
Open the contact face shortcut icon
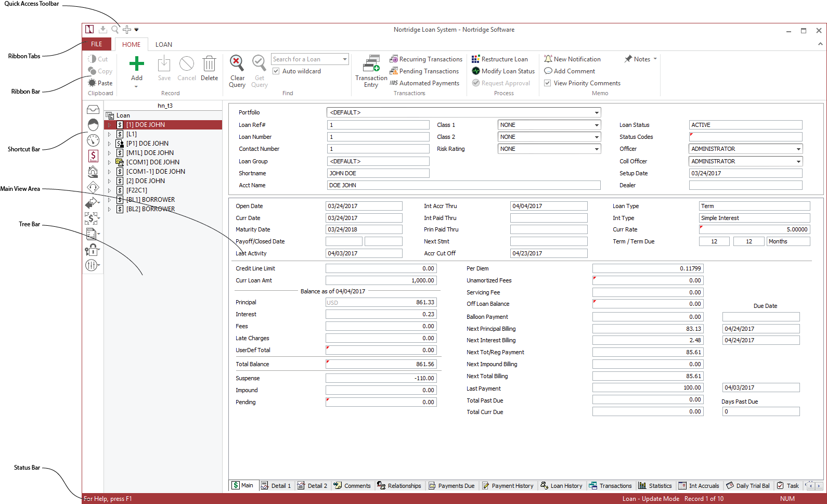(x=93, y=124)
